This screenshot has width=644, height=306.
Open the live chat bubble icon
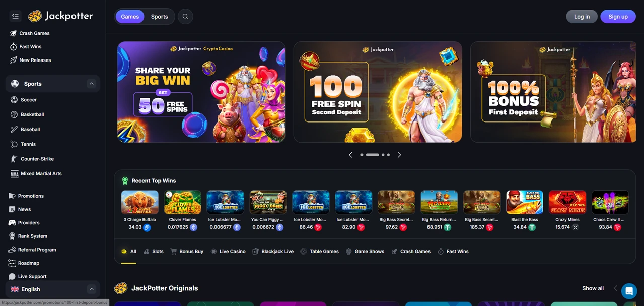pos(629,291)
